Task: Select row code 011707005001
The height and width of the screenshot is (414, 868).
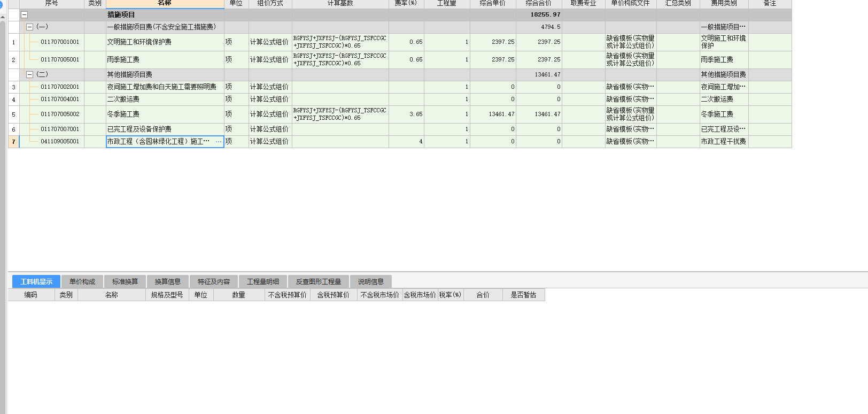Action: point(60,60)
